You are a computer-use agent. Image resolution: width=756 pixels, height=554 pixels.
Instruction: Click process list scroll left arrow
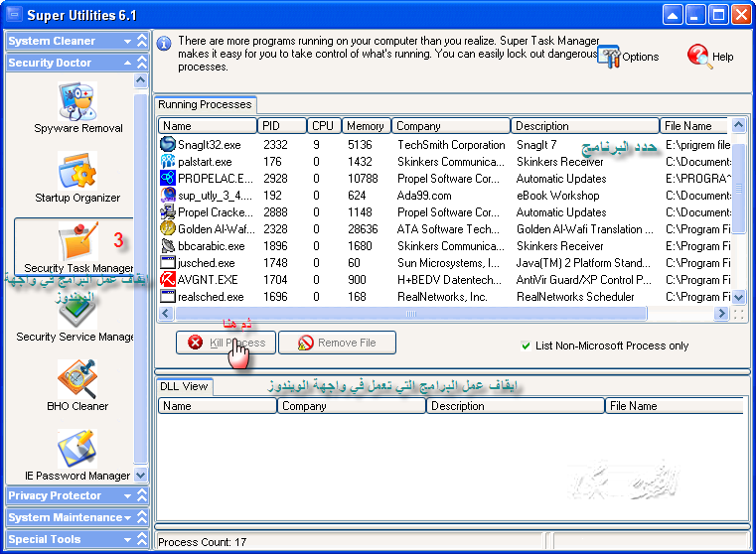tap(166, 314)
